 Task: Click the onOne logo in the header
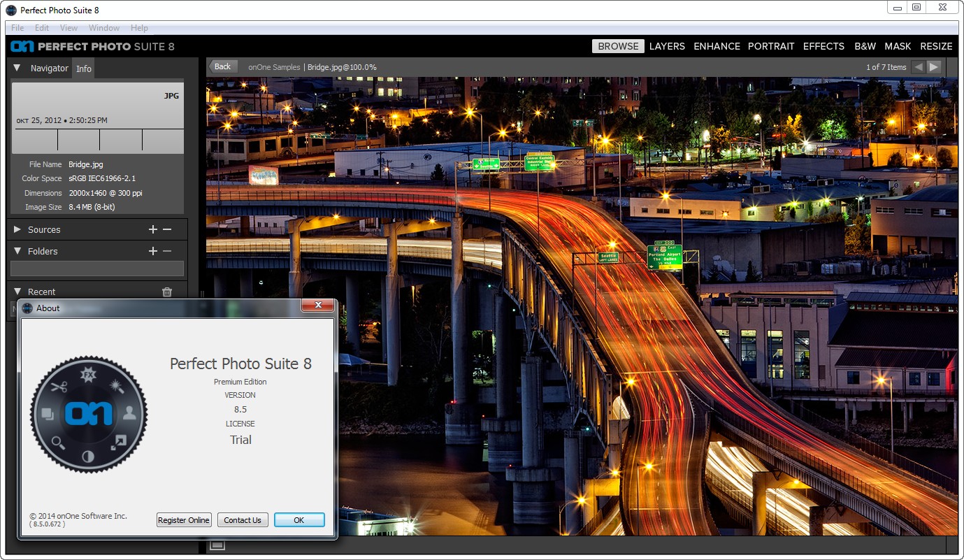pyautogui.click(x=22, y=46)
